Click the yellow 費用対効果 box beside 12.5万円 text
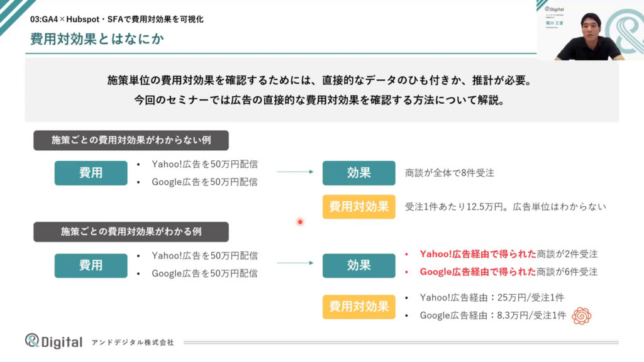 (358, 207)
